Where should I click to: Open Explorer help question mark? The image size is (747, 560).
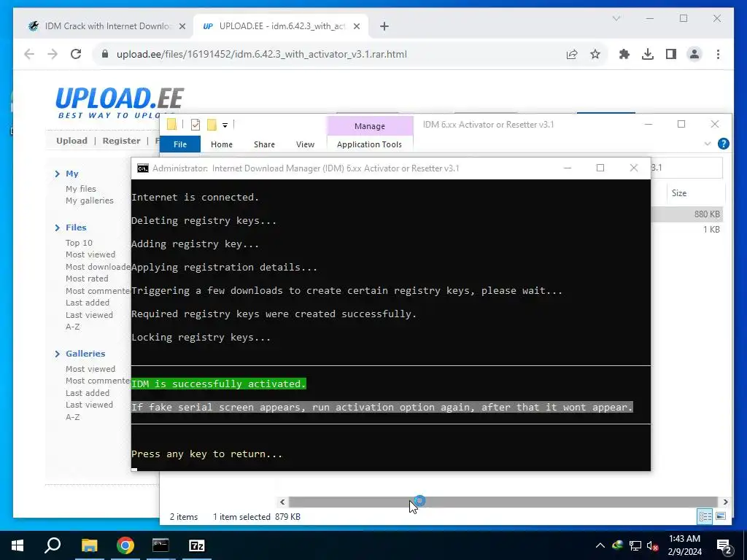(723, 144)
